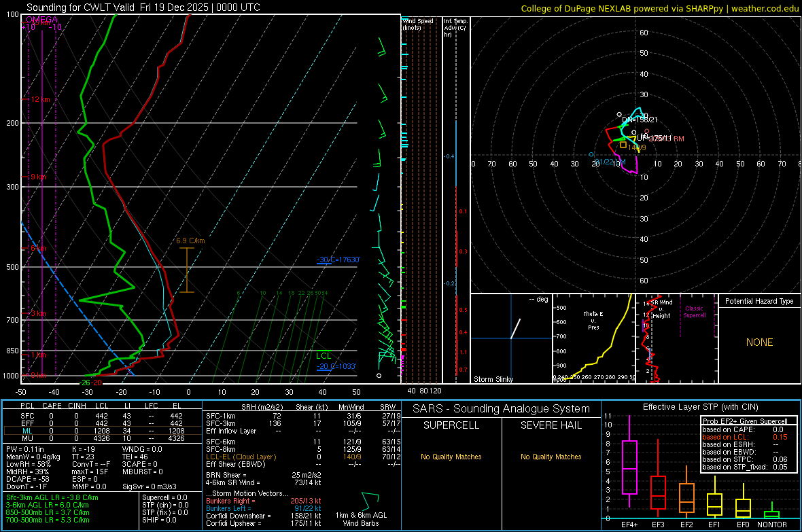Click the SUPERCELL column heading

point(451,425)
